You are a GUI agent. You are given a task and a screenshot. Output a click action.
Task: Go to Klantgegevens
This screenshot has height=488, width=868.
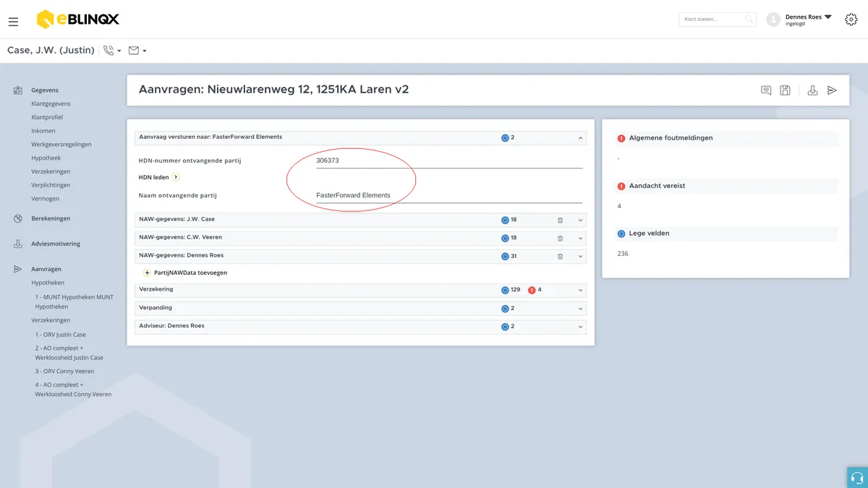(x=51, y=104)
